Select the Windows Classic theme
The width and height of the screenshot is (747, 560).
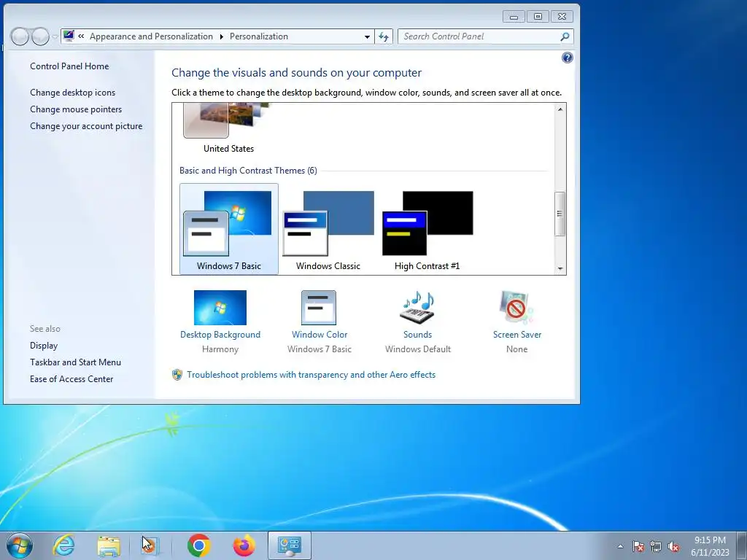328,229
